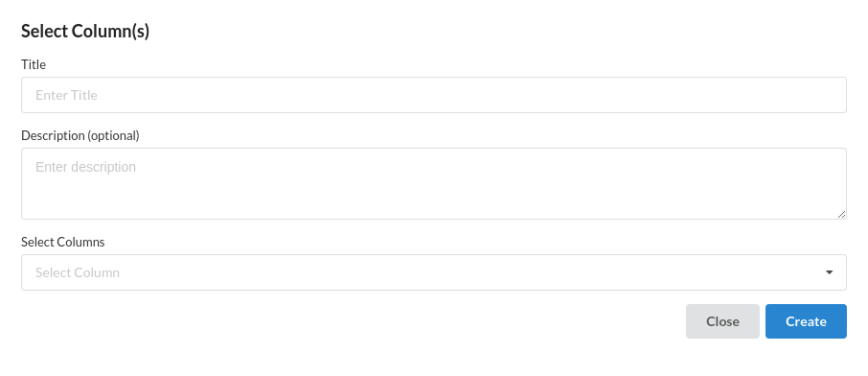Submit the form with the blue Create button
This screenshot has height=376, width=868.
coord(806,321)
